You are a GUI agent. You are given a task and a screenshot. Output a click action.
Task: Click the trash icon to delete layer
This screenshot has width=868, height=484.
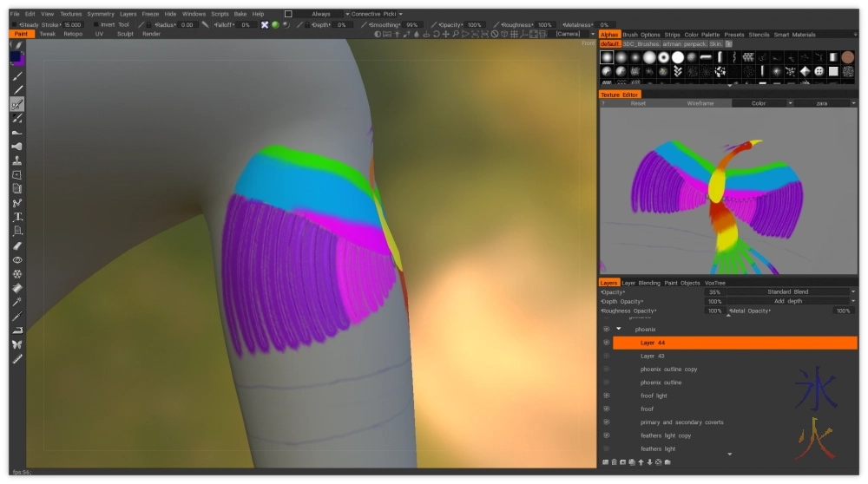point(614,462)
